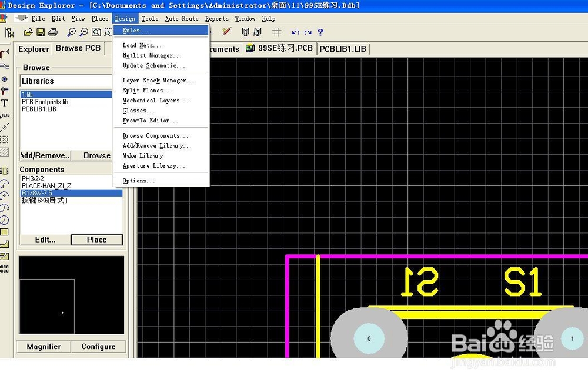Select the place room hatched tool
This screenshot has height=382, width=588.
click(x=4, y=152)
